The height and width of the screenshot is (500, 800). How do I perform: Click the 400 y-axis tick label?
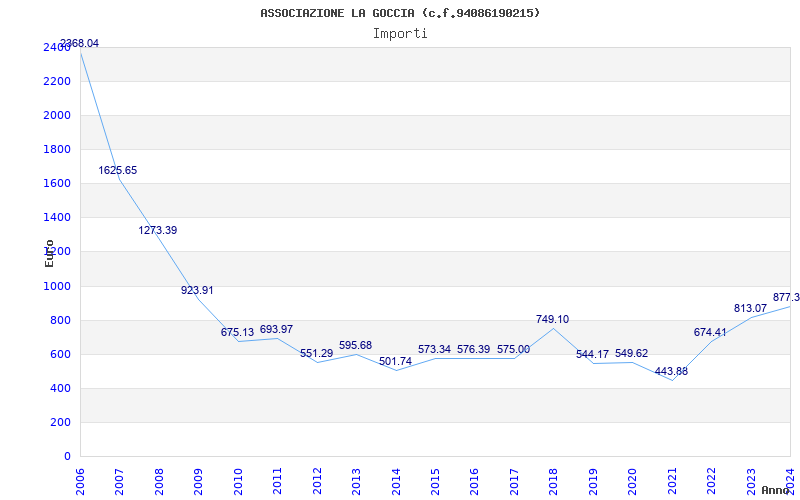[61, 388]
